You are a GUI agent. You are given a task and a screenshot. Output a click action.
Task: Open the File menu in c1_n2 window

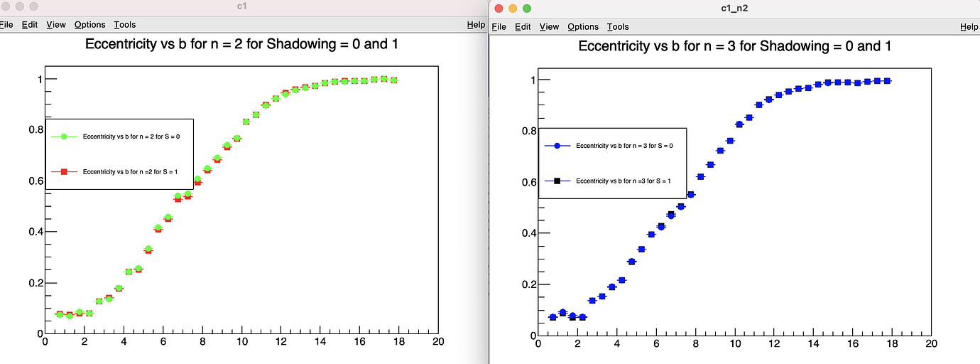click(499, 27)
